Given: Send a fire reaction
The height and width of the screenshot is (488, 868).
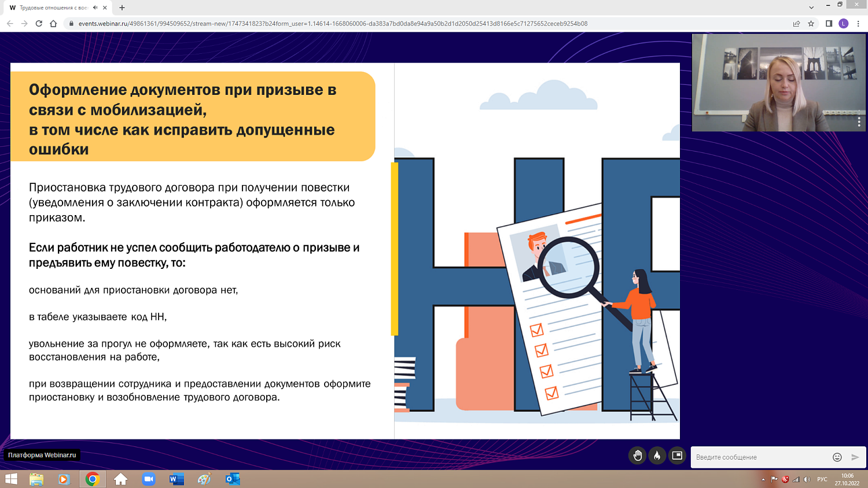Looking at the screenshot, I should [x=657, y=456].
